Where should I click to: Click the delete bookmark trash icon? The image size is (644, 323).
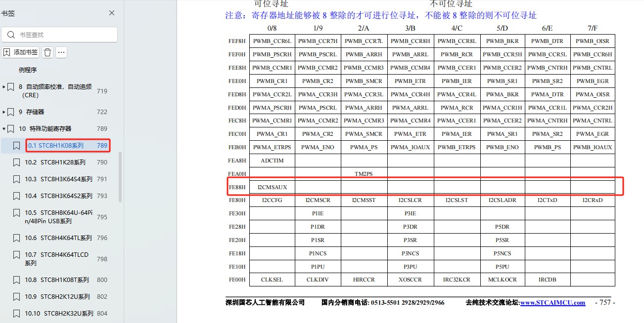tap(47, 52)
